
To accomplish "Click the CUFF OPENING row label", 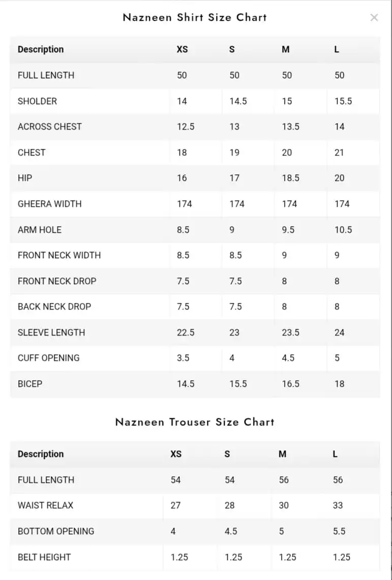I will coord(49,358).
